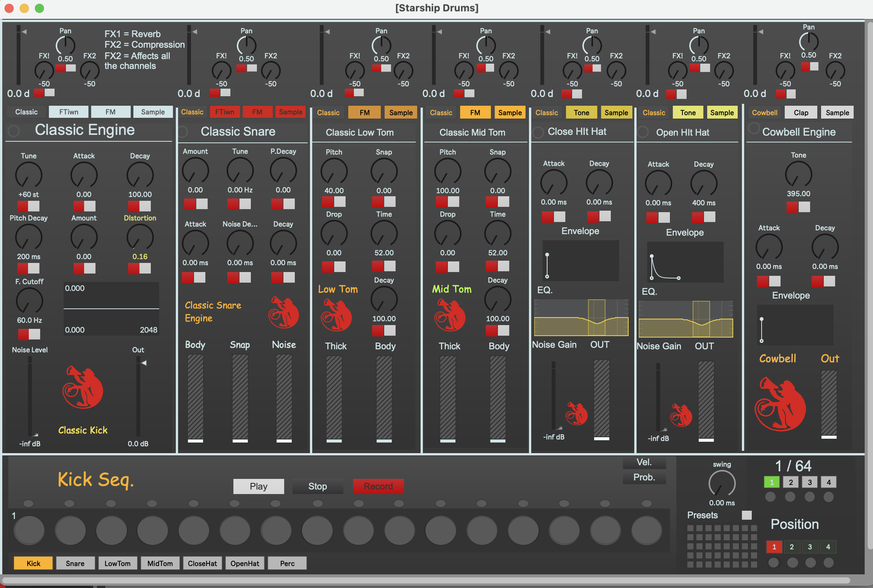The height and width of the screenshot is (588, 873).
Task: Toggle the red switch under Distortion knob
Action: (x=139, y=269)
